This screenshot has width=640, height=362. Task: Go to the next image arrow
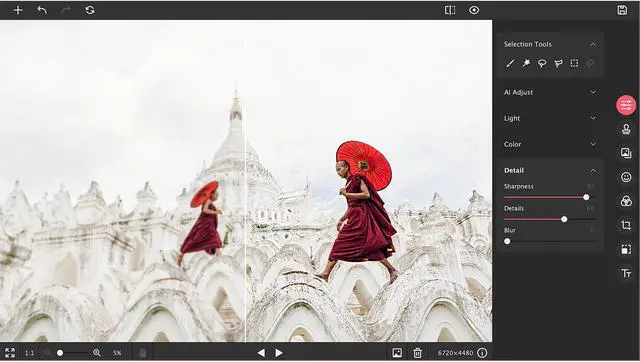[x=279, y=353]
